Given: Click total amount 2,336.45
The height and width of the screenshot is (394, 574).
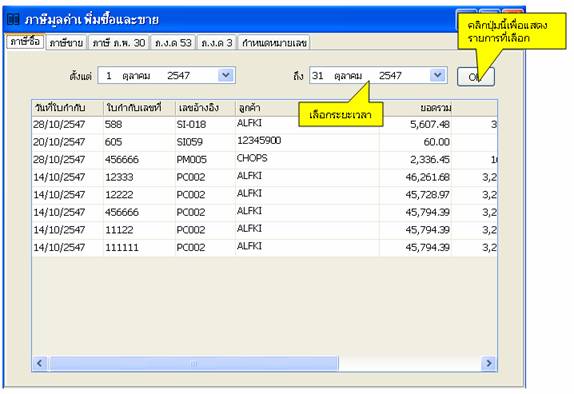Looking at the screenshot, I should [415, 160].
